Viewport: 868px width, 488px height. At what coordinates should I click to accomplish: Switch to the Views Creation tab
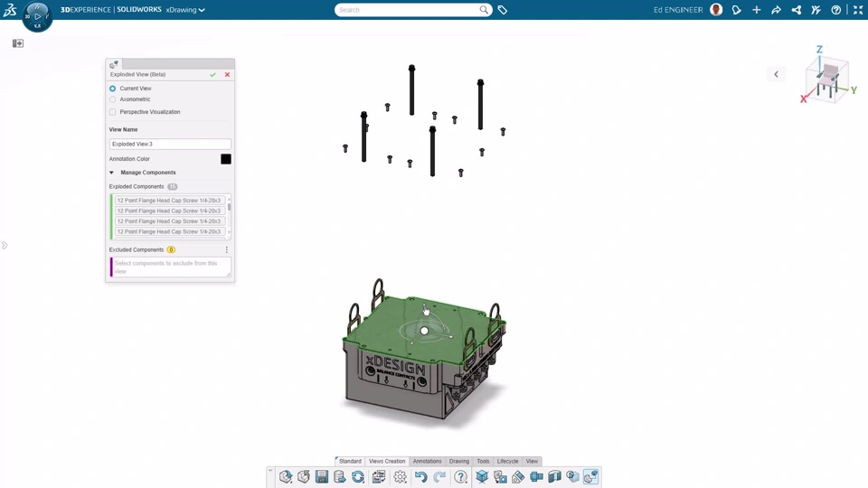coord(387,461)
